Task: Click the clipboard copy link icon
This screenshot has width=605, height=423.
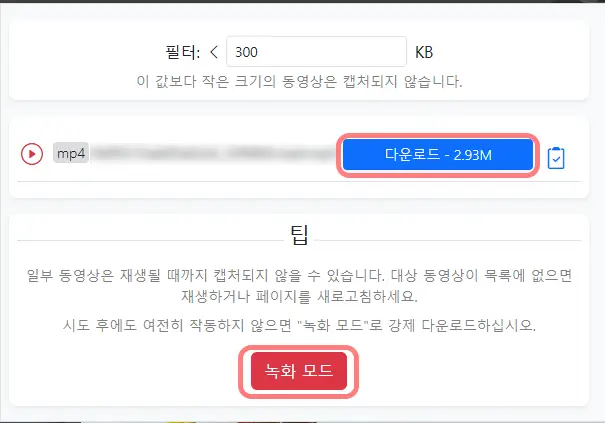Action: tap(556, 158)
